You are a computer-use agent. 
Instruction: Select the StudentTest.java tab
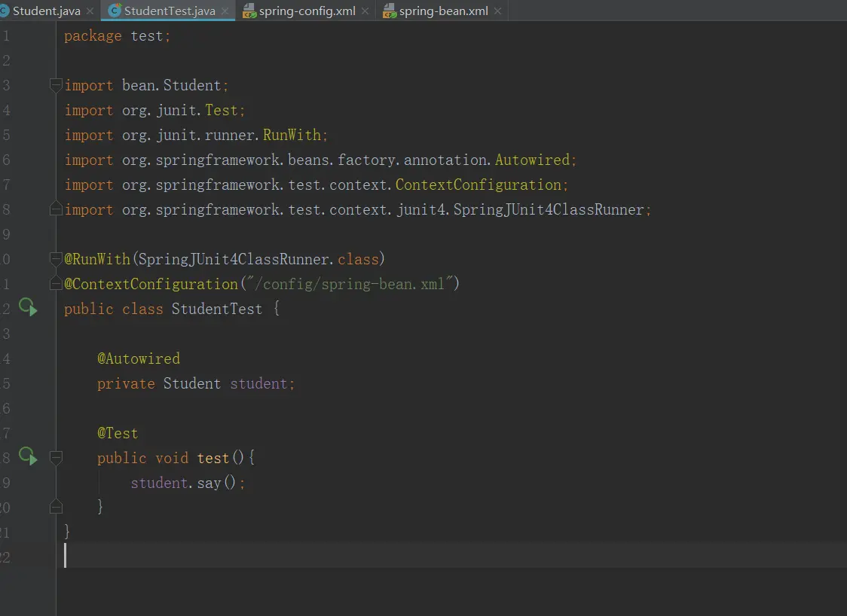pos(169,11)
